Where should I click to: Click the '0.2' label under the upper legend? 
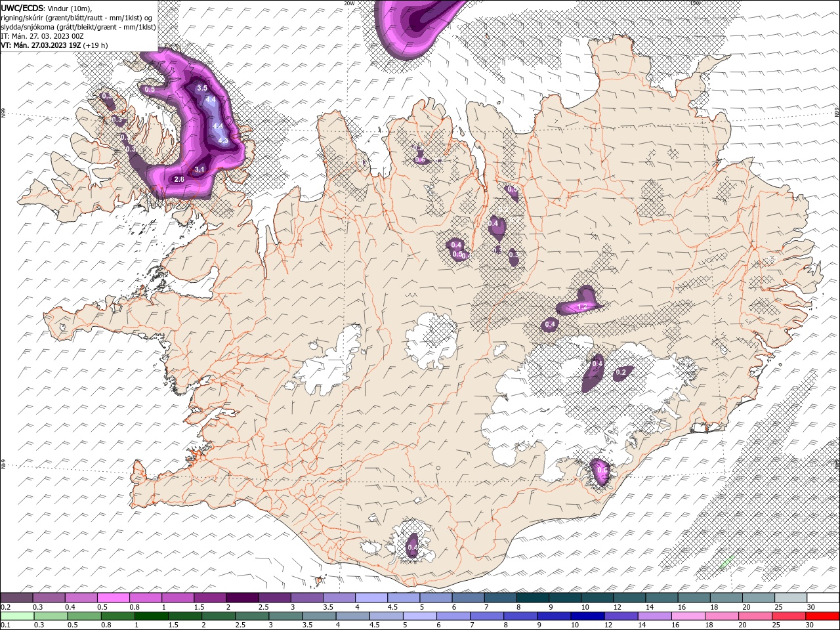pyautogui.click(x=5, y=607)
